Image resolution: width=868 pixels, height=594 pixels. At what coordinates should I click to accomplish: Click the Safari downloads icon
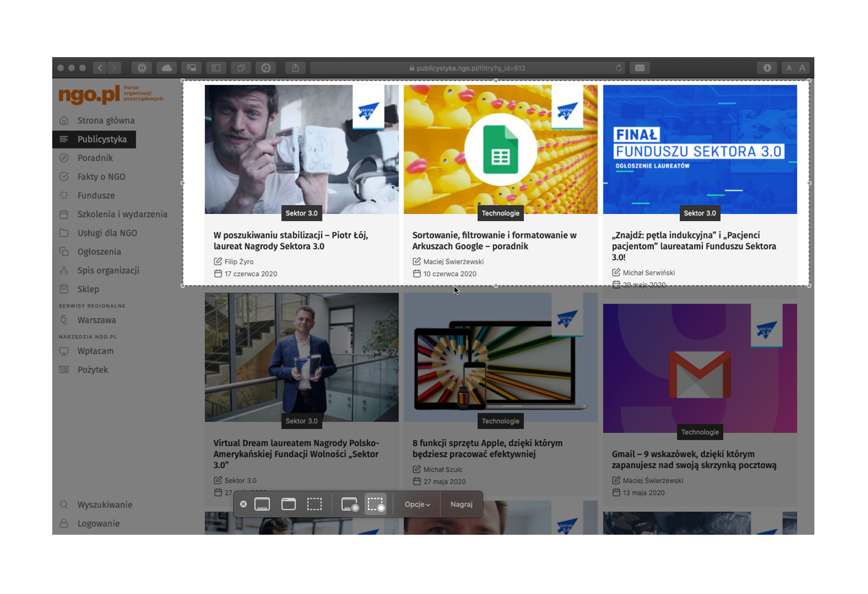(x=767, y=68)
